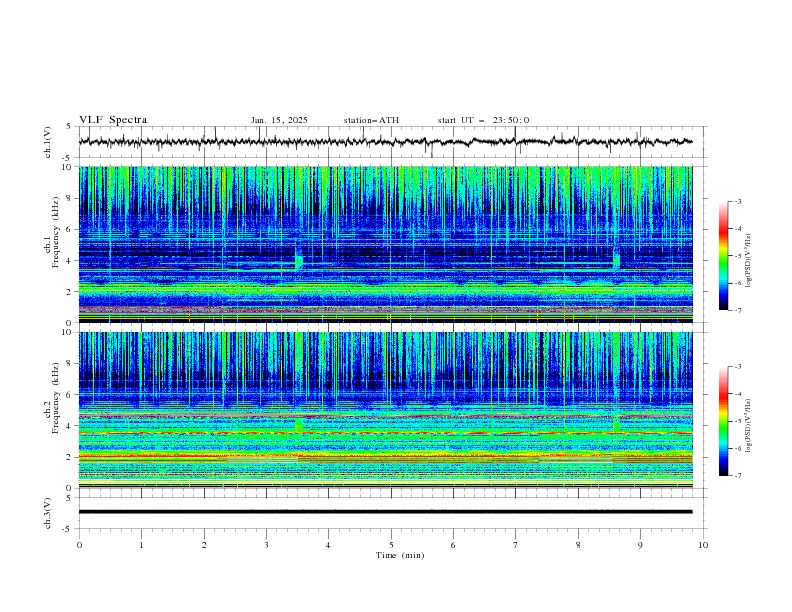The image size is (792, 612).
Task: Click the 4 kHz burst near minute 3.5 in ch.2 spectrogram
Action: click(299, 425)
